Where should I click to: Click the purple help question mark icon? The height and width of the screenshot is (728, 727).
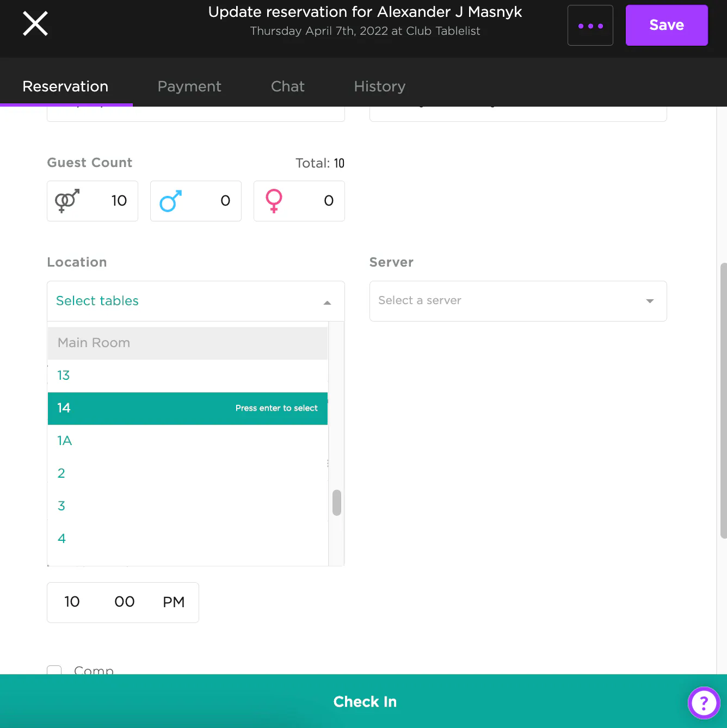(x=704, y=702)
